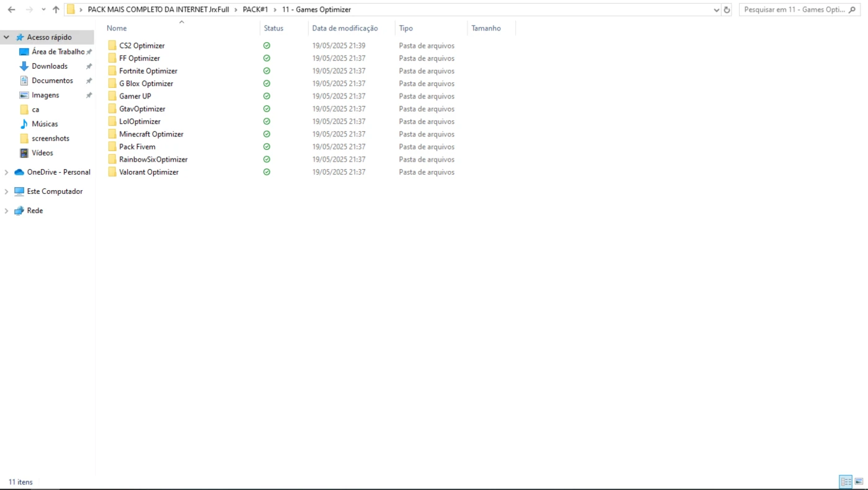The width and height of the screenshot is (868, 490).
Task: Select the Fortnite Optimizer folder name
Action: (x=148, y=71)
